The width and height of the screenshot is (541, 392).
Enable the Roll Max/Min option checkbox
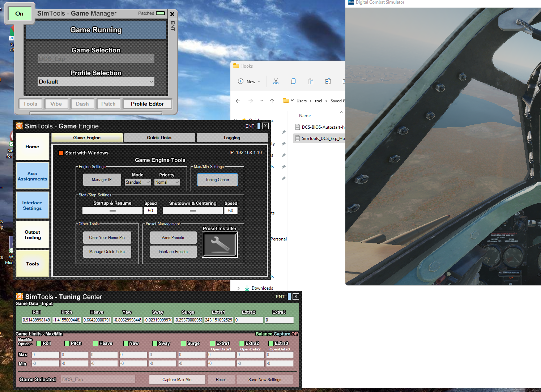point(39,344)
